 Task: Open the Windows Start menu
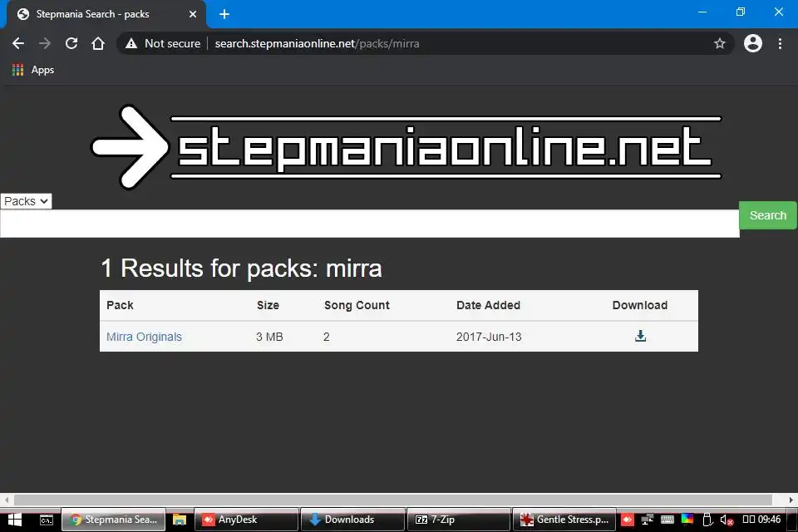pos(15,520)
